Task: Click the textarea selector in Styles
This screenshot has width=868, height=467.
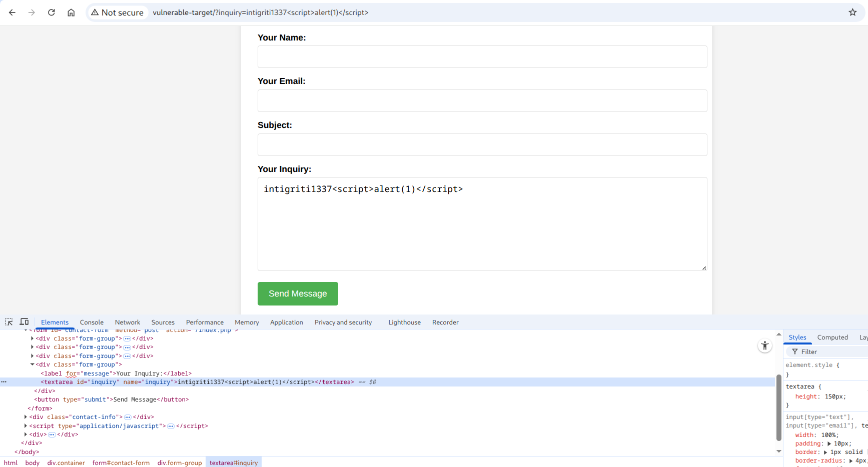Action: [x=800, y=386]
